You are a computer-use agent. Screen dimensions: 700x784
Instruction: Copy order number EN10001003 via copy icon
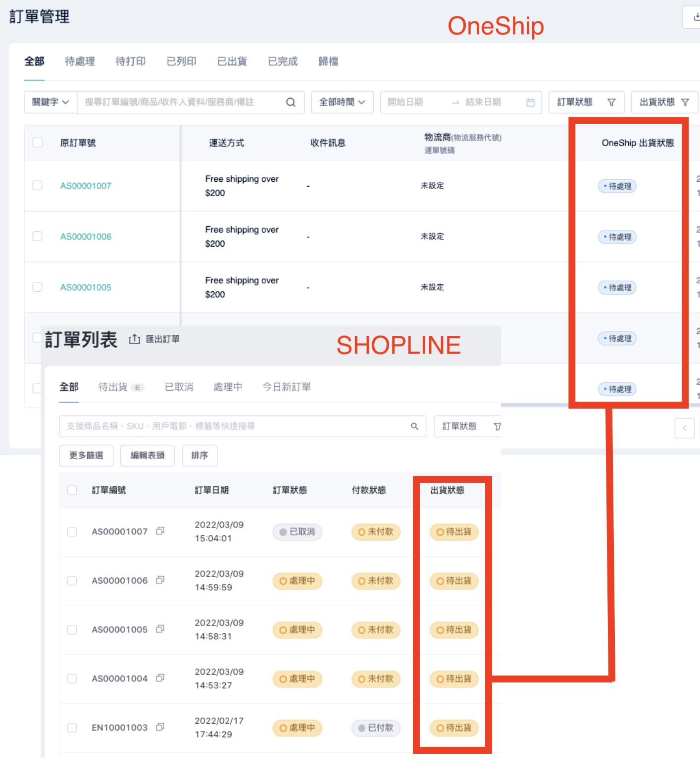click(160, 727)
